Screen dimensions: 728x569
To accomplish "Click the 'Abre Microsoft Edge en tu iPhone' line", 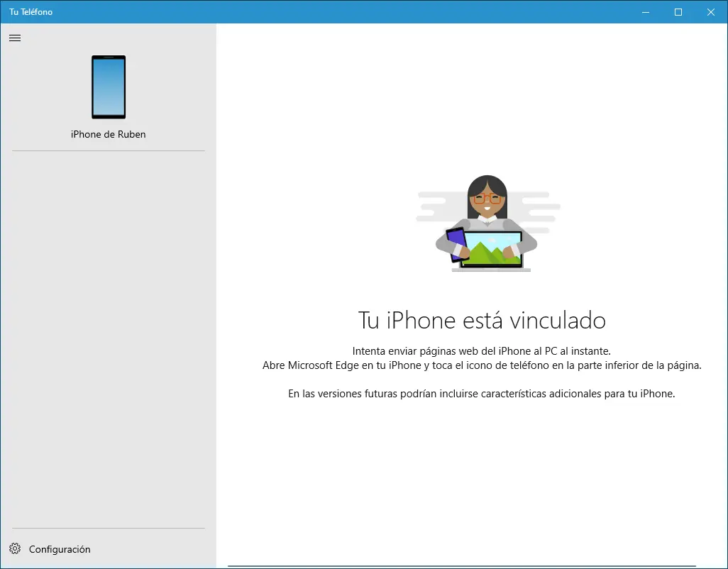I will pos(482,365).
